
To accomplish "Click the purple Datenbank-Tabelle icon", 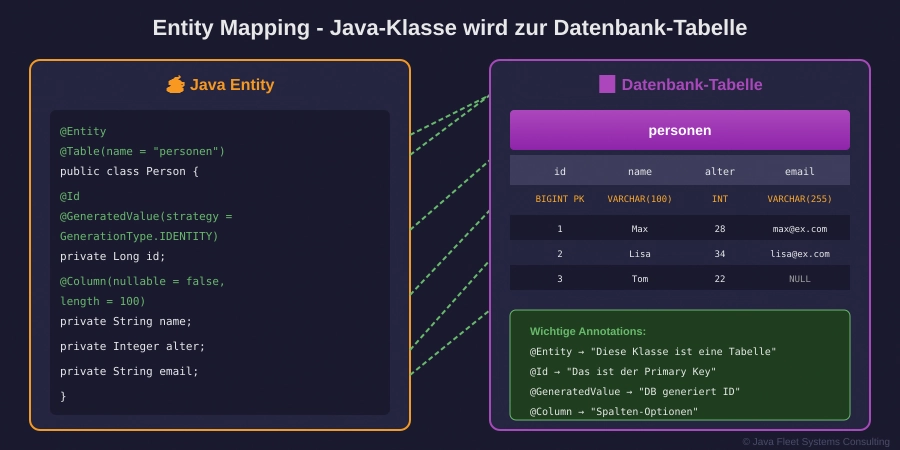I will 607,85.
